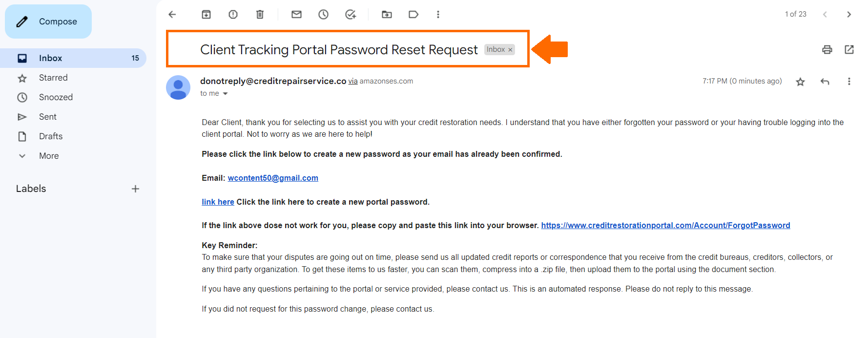Click the Archive icon in toolbar
The height and width of the screenshot is (338, 868).
pos(206,15)
